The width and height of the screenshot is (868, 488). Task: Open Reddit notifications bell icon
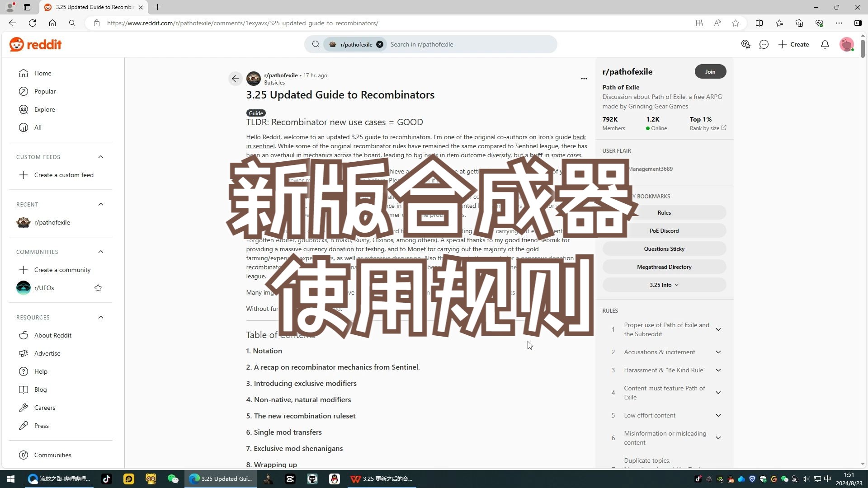826,44
